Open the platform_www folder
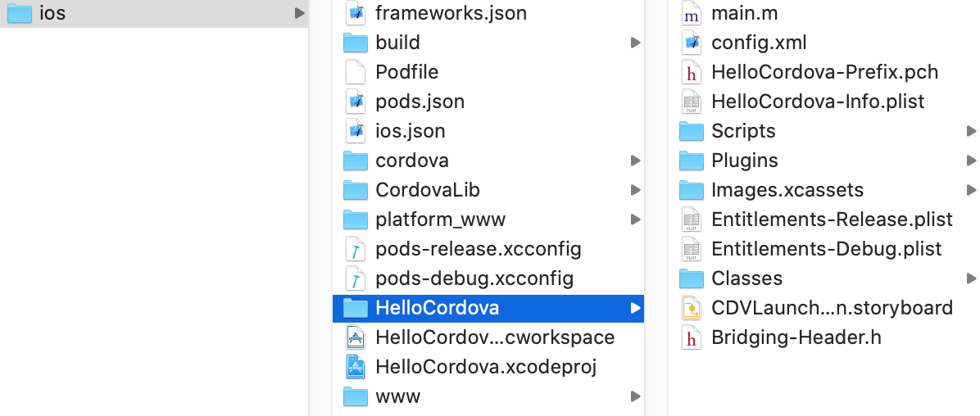Viewport: 980px width, 416px height. click(440, 219)
